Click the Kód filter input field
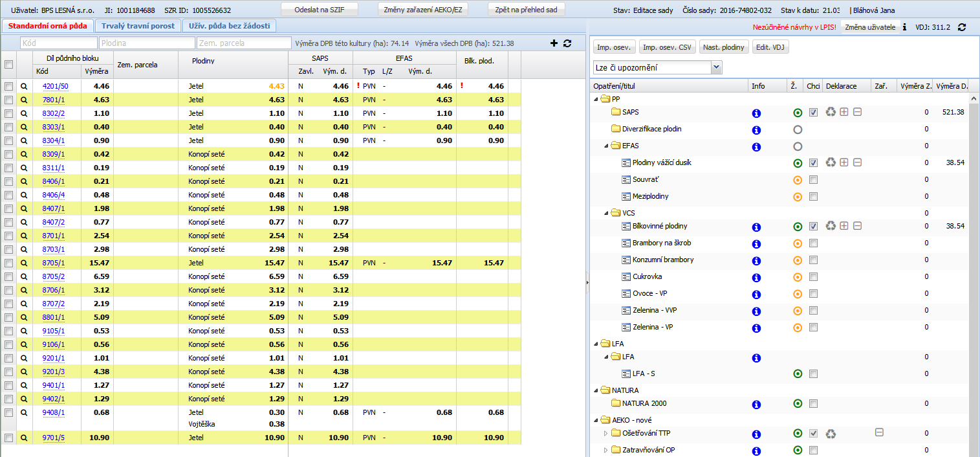The width and height of the screenshot is (980, 457). tap(59, 43)
